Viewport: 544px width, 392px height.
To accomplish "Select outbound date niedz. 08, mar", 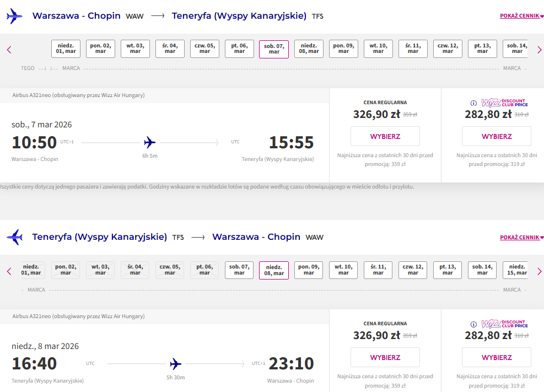I will pyautogui.click(x=309, y=49).
